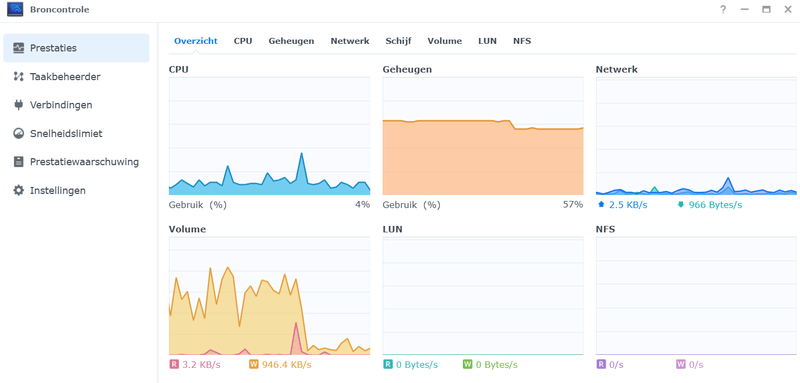Minimize the Broncontrole window
The image size is (800, 383).
745,9
